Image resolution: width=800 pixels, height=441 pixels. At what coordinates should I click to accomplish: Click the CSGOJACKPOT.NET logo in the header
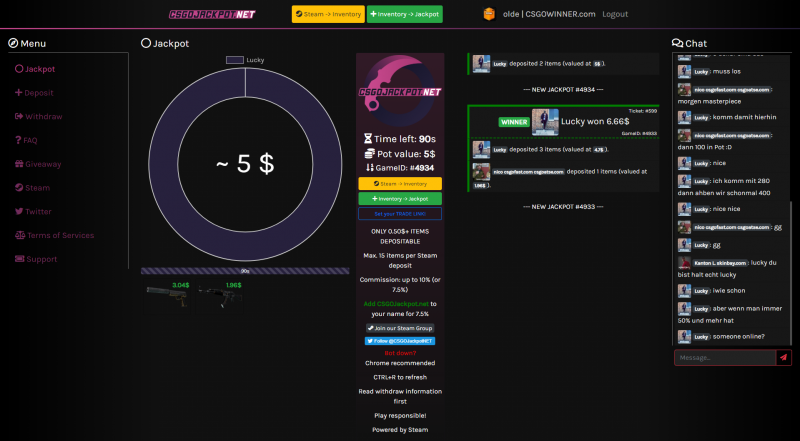212,14
